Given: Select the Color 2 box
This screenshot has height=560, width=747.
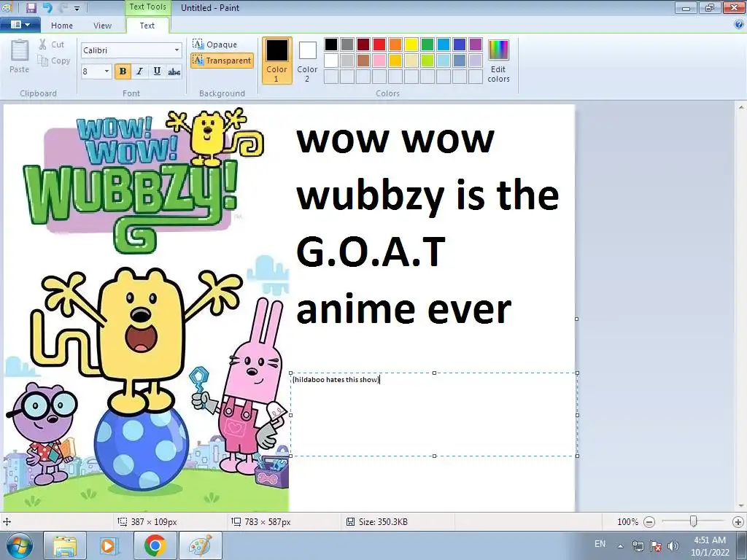Looking at the screenshot, I should [x=307, y=61].
